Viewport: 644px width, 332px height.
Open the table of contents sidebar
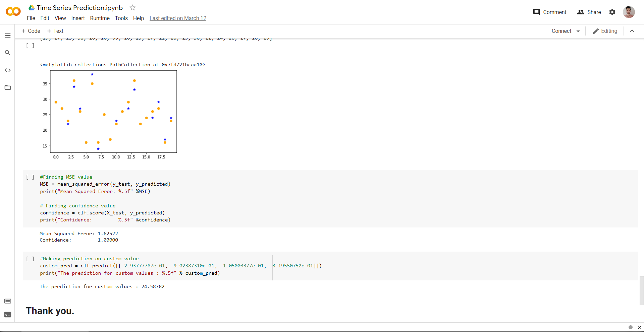(x=7, y=35)
